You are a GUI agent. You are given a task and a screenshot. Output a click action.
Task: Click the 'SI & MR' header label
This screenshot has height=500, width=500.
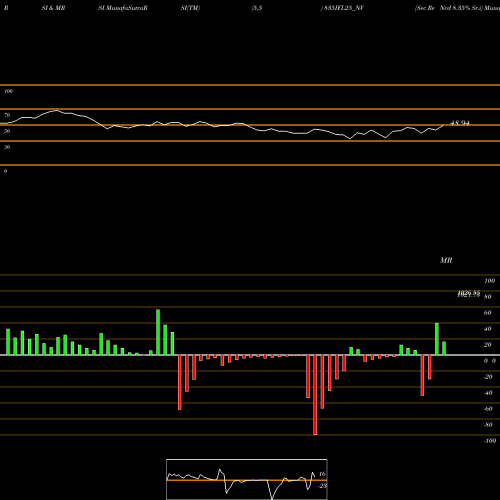coord(53,8)
